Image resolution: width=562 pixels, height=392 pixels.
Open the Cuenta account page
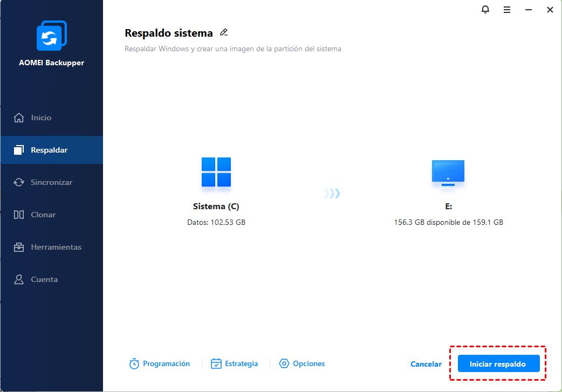pos(44,279)
